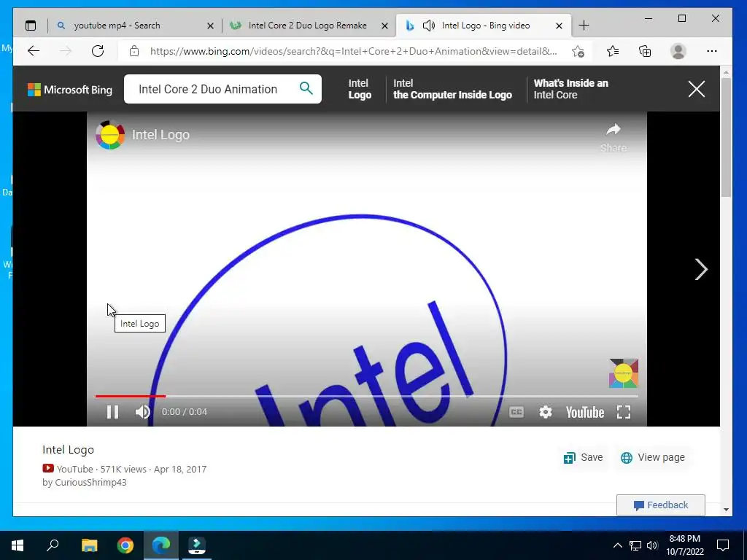Click YouTube source text below video
This screenshot has width=747, height=560.
75,469
